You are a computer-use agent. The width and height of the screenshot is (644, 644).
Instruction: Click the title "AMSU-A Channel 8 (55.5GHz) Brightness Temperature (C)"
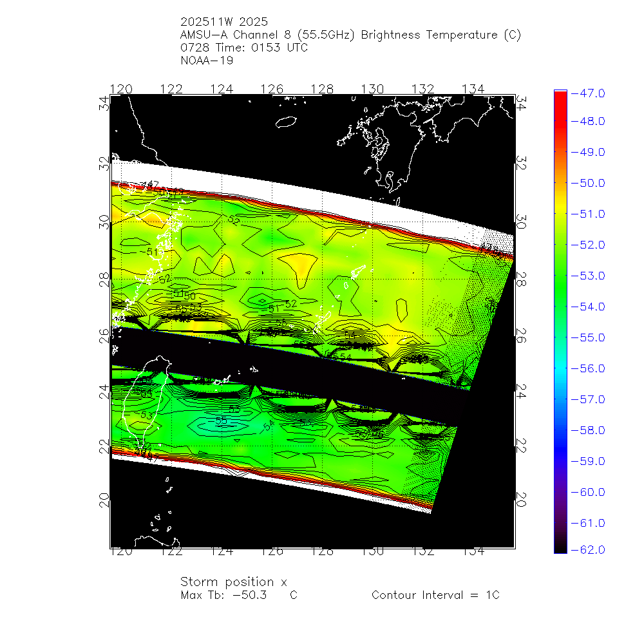[350, 35]
